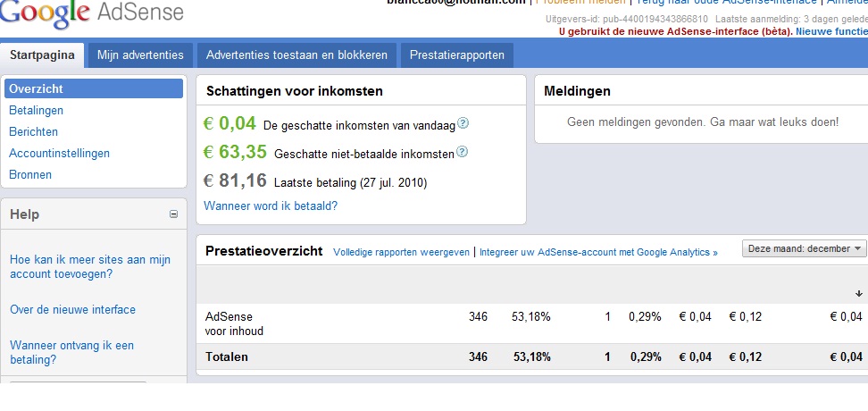
Task: Click the sort arrow in performance table header
Action: pos(859,294)
